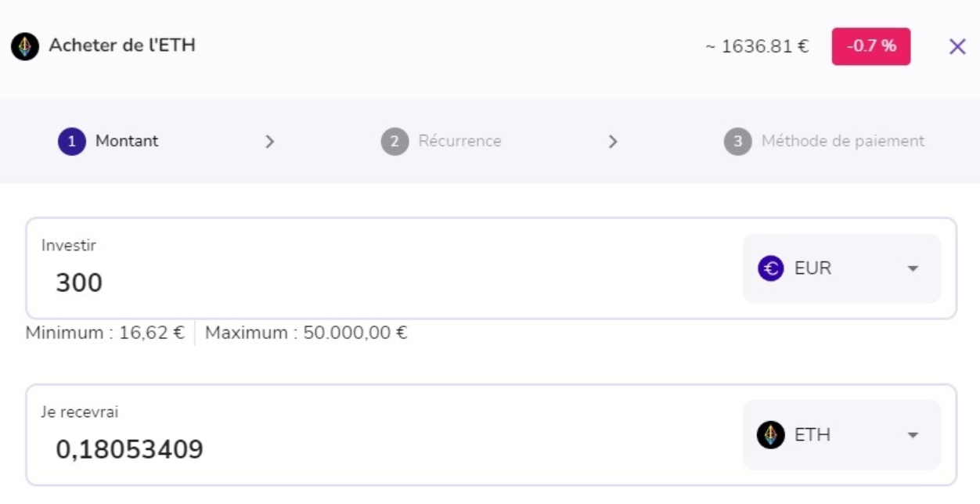Click the euro currency icon
Viewport: 980px width, 504px height.
pos(770,268)
